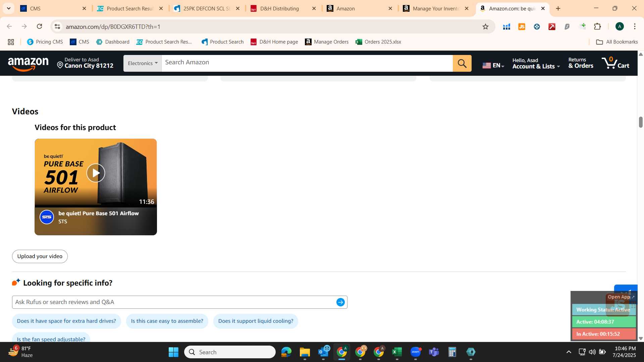Ask if it supports liquid cooling
Screen dimensions: 644x362
pyautogui.click(x=256, y=321)
